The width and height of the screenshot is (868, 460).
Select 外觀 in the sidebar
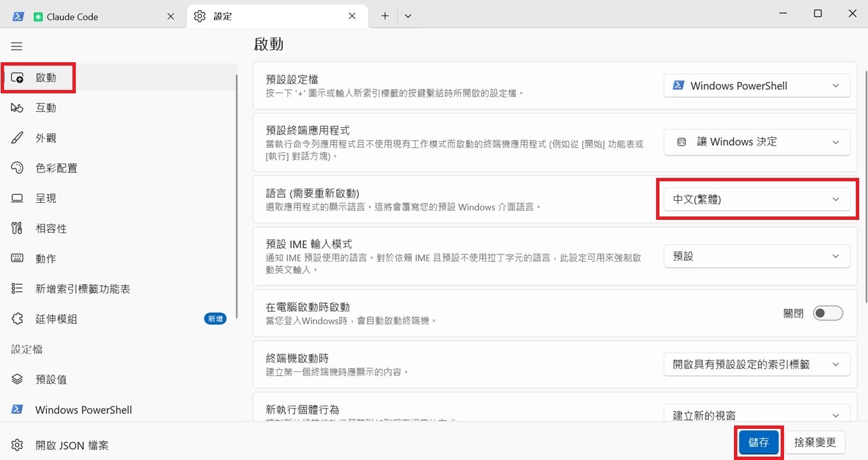118,138
